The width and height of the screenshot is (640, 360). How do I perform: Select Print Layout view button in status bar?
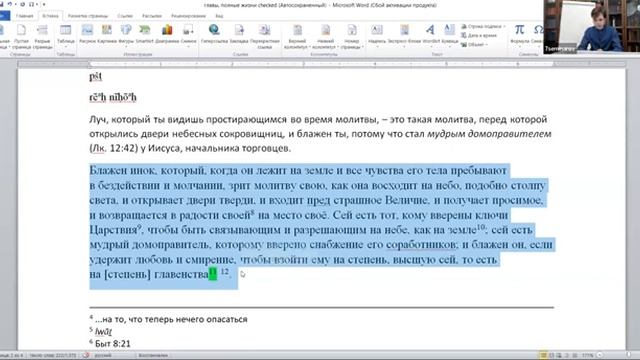[x=543, y=356]
